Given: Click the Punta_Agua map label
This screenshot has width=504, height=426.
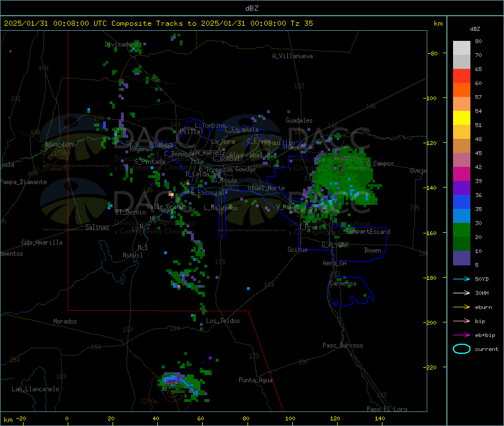Looking at the screenshot, I should tap(255, 380).
